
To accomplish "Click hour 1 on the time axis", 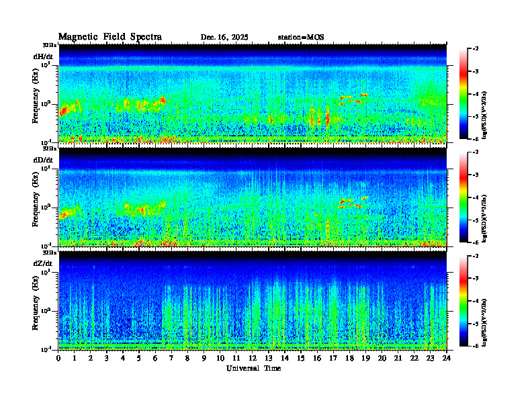I will 75,358.
